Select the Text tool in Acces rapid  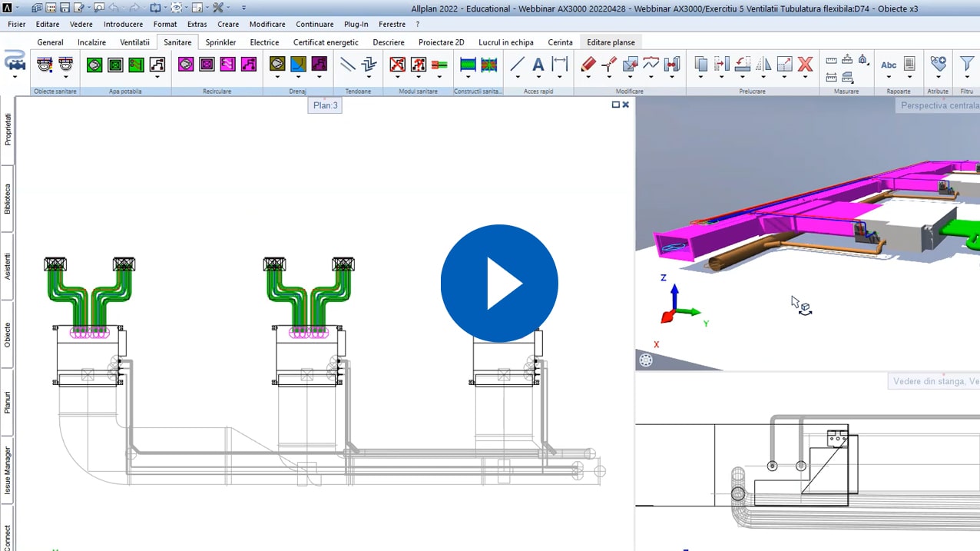coord(538,65)
